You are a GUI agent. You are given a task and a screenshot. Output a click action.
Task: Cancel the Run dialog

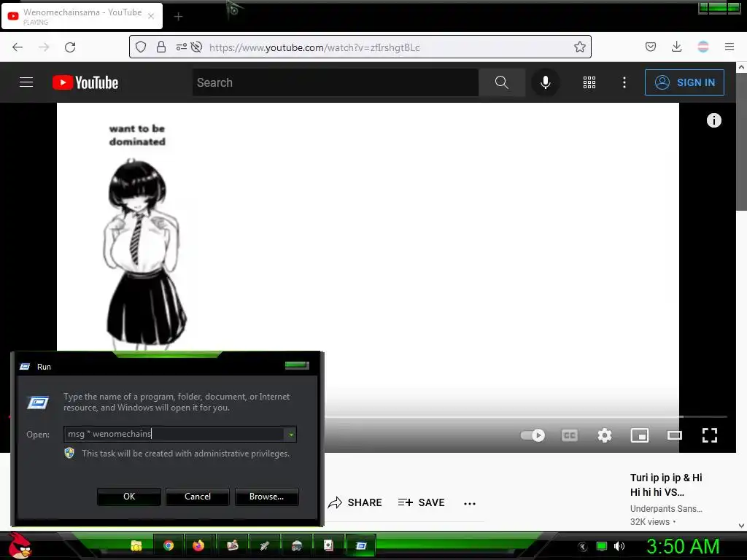198,496
